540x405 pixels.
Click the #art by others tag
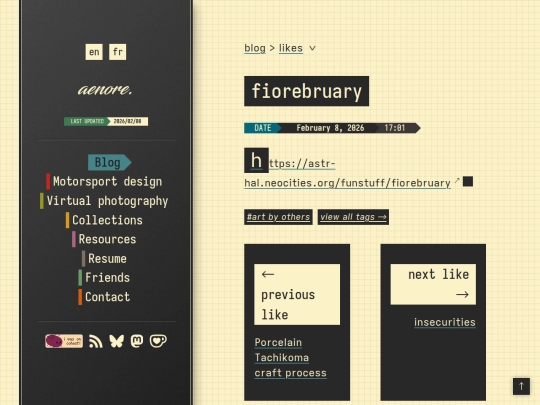click(x=278, y=217)
